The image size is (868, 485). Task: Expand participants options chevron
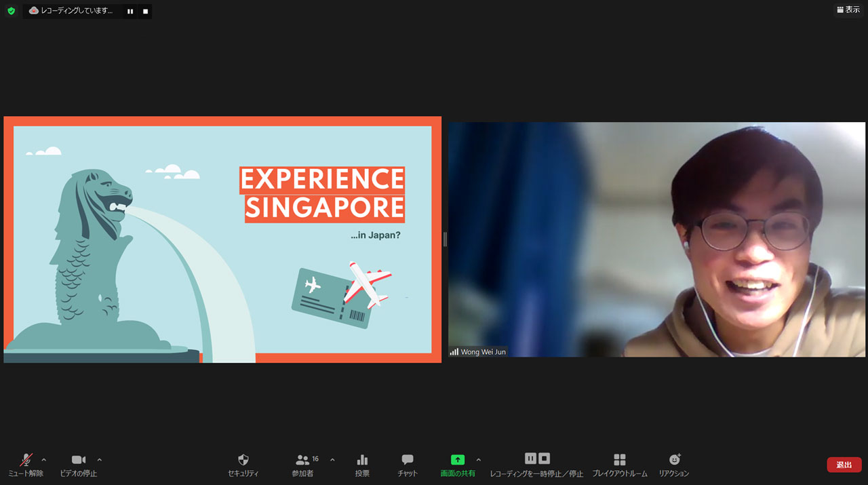pyautogui.click(x=332, y=459)
